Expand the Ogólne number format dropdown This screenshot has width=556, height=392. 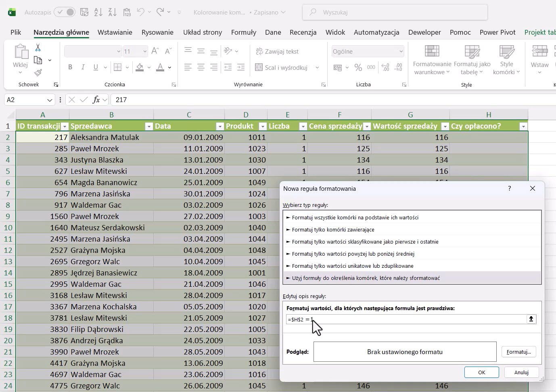[401, 51]
